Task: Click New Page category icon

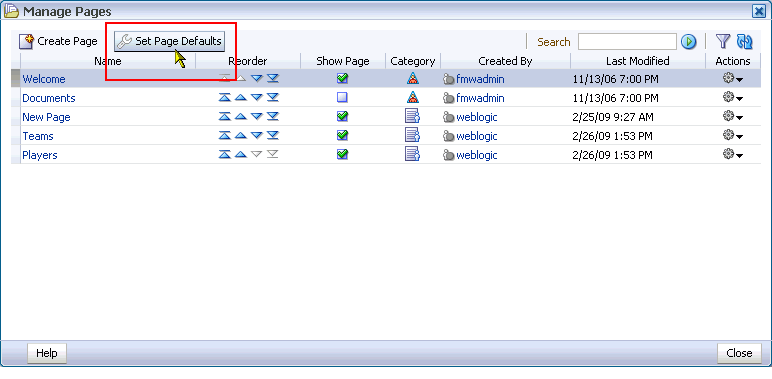Action: [x=412, y=117]
